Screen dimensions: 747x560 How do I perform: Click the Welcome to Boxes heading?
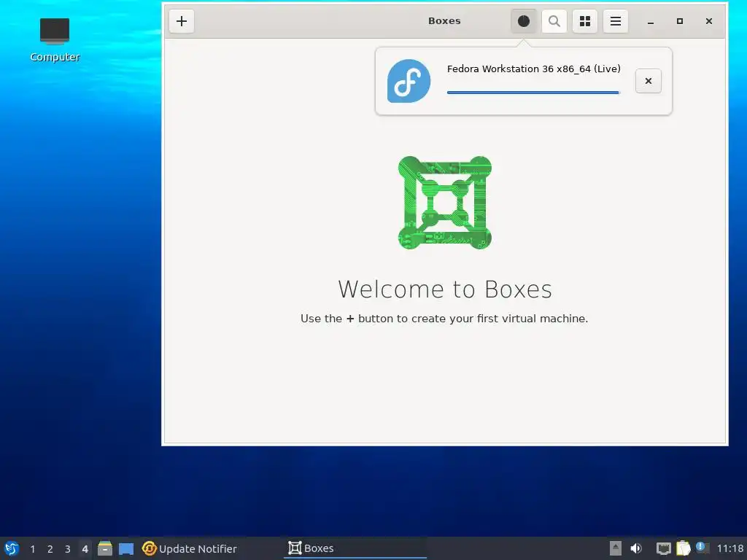point(445,289)
